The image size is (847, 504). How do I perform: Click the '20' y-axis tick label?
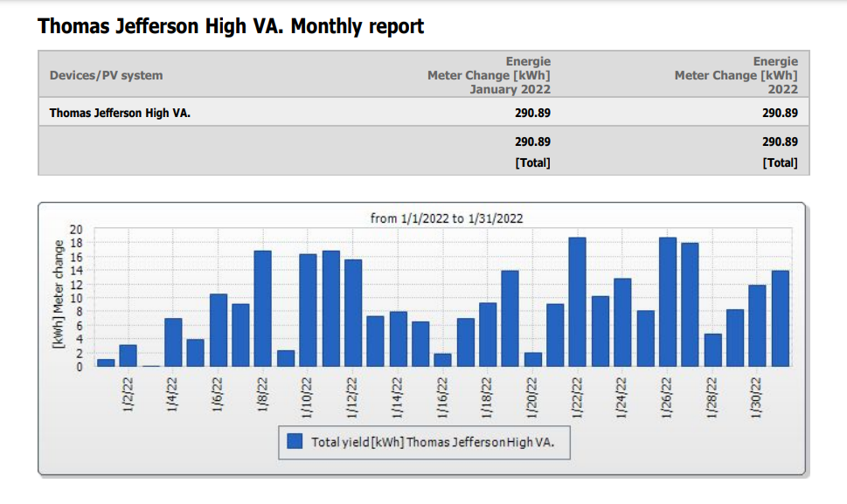pyautogui.click(x=76, y=230)
